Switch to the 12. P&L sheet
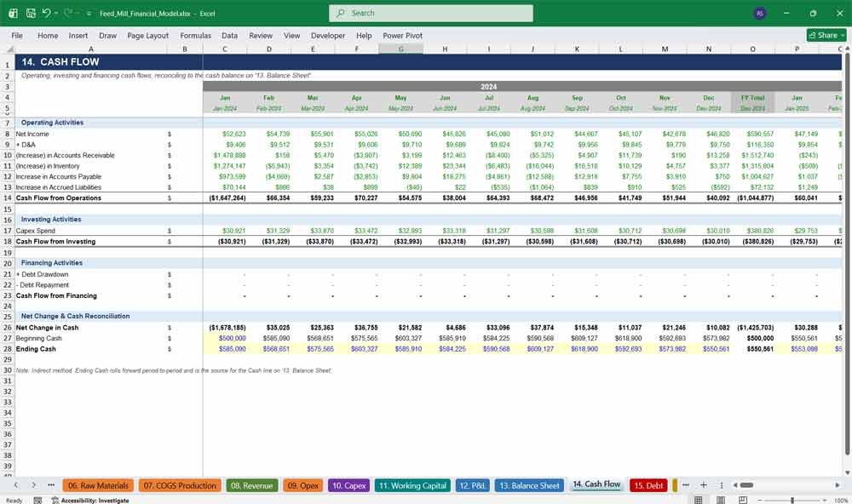This screenshot has width=852, height=504. (x=473, y=485)
